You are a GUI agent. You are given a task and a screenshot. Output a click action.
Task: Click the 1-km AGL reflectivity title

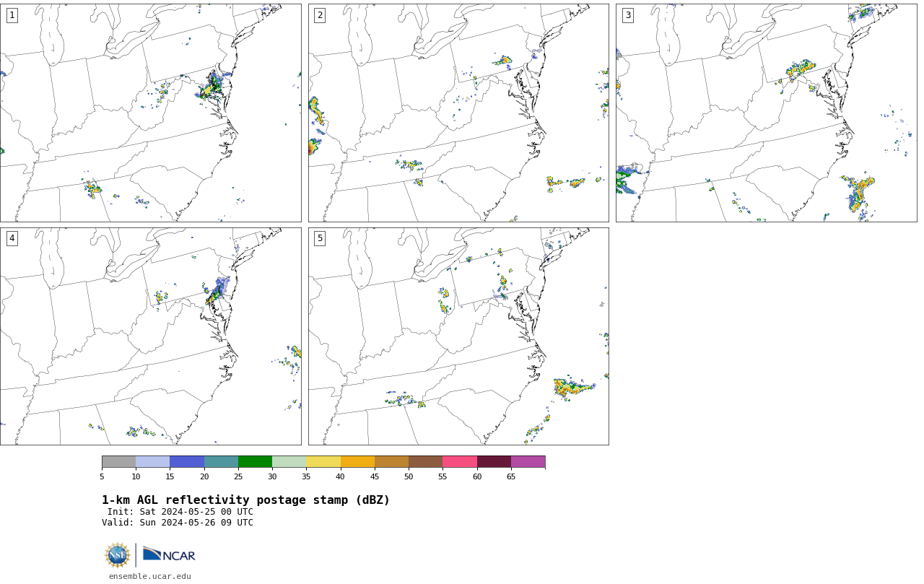coord(245,500)
